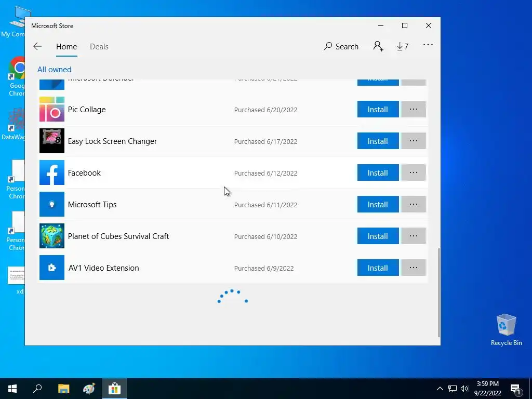Go back with the Store back arrow

coord(37,46)
